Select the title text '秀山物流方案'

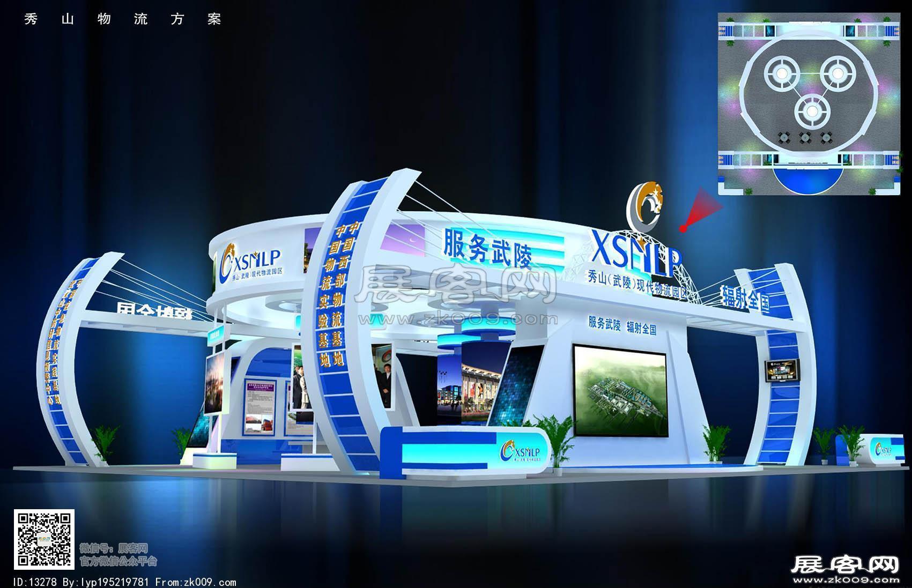123,19
